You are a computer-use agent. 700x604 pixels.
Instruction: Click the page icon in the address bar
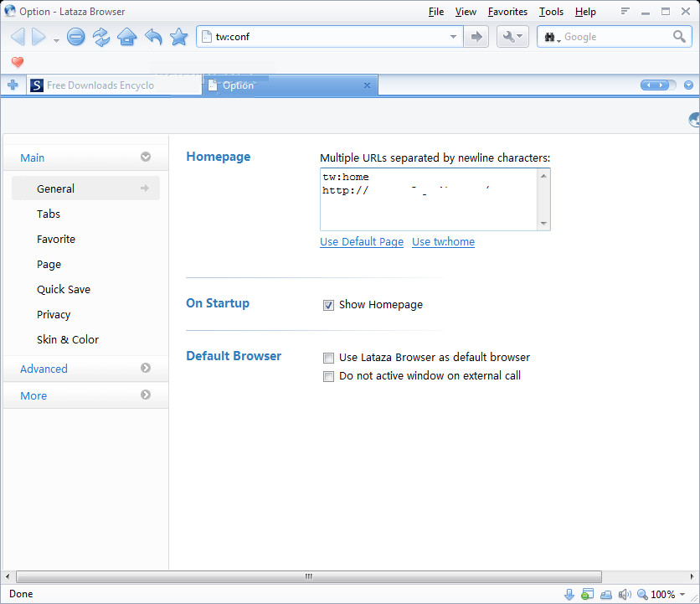[x=206, y=37]
